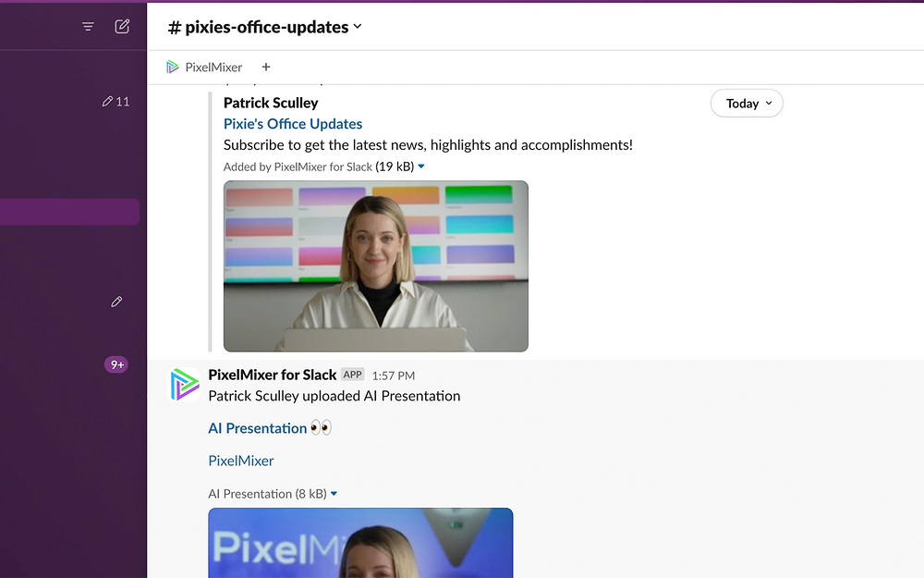Click the lower sidebar pencil icon
Viewport: 924px width, 578px height.
point(116,302)
